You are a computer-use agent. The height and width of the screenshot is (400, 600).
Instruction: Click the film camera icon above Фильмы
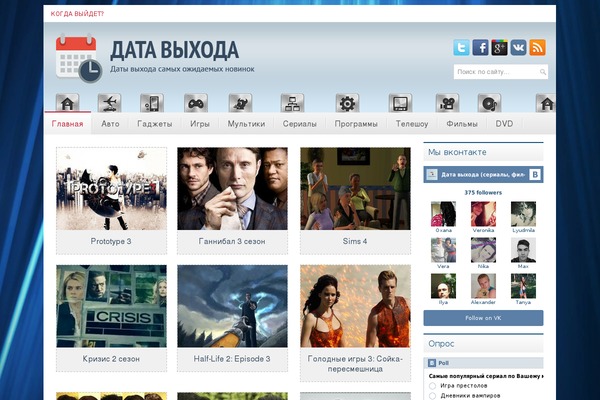447,103
